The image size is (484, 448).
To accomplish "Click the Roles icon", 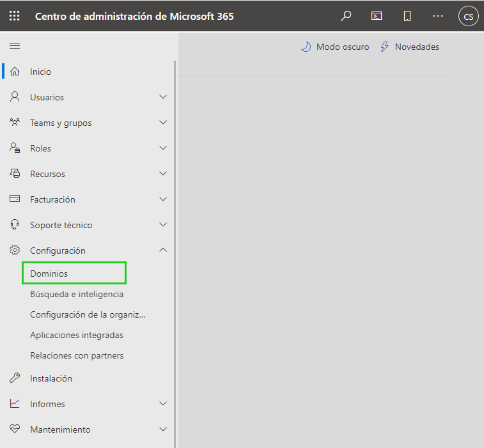I will [x=15, y=148].
